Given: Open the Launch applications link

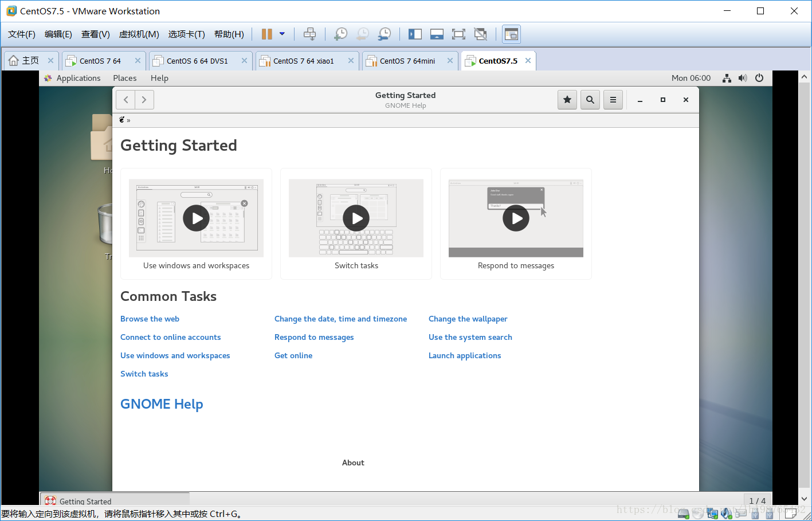Looking at the screenshot, I should tap(465, 356).
